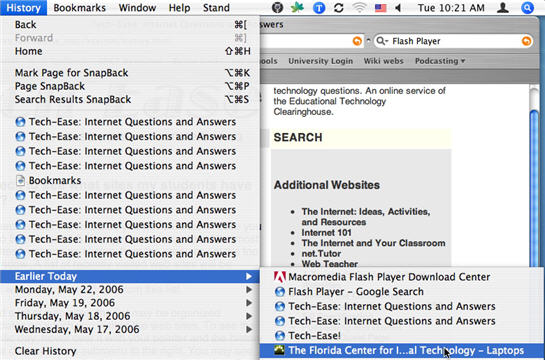Open the Tech-Ease! history entry
The width and height of the screenshot is (545, 360).
[402, 336]
